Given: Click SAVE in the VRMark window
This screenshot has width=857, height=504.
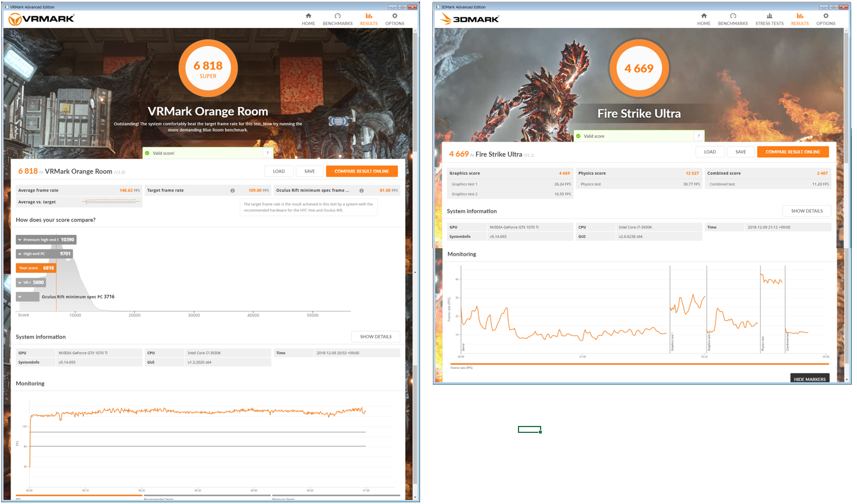Looking at the screenshot, I should coord(309,171).
